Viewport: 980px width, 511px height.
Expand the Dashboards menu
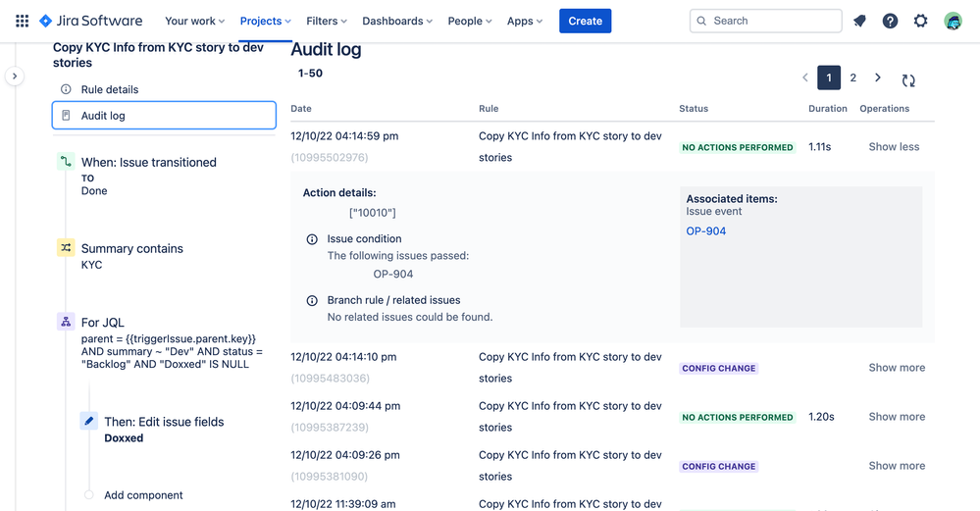tap(397, 21)
